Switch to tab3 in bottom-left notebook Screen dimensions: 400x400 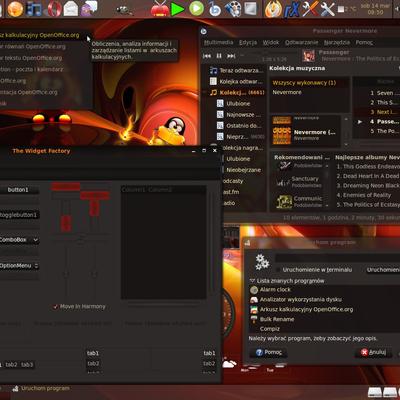[27, 365]
